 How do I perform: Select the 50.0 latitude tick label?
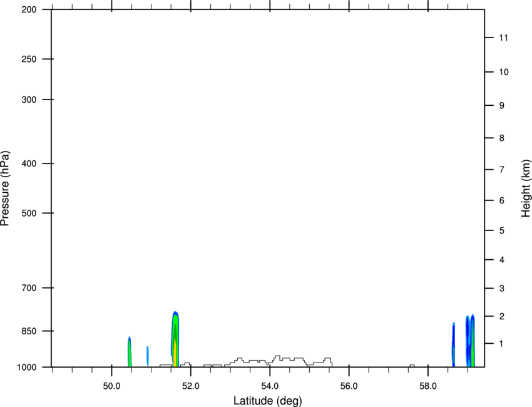tap(111, 386)
